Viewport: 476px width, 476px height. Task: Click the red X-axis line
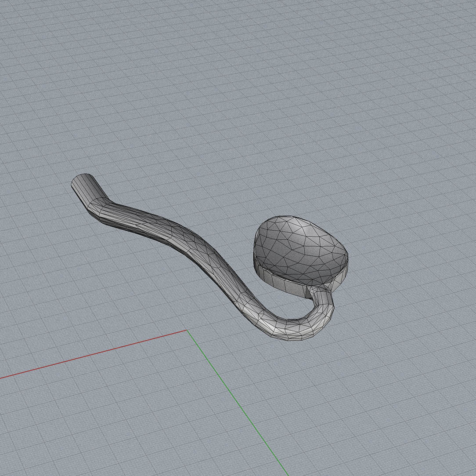tap(93, 354)
